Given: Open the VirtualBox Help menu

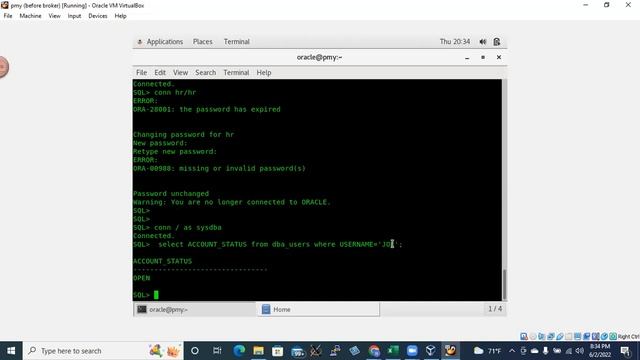Looking at the screenshot, I should [x=120, y=16].
